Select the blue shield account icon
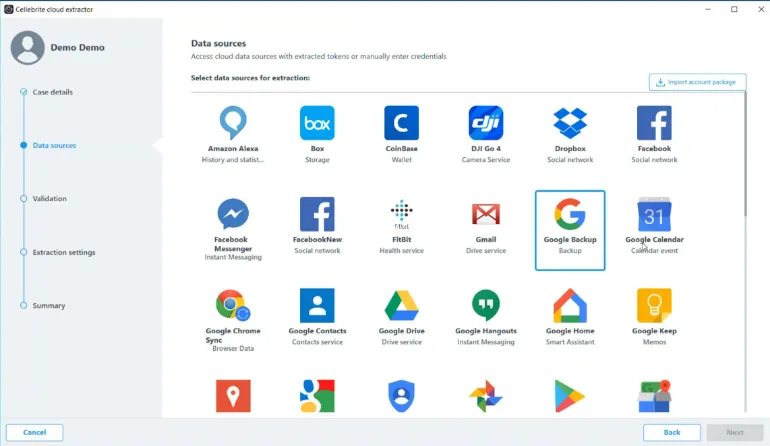Viewport: 770px width, 446px height. tap(401, 396)
